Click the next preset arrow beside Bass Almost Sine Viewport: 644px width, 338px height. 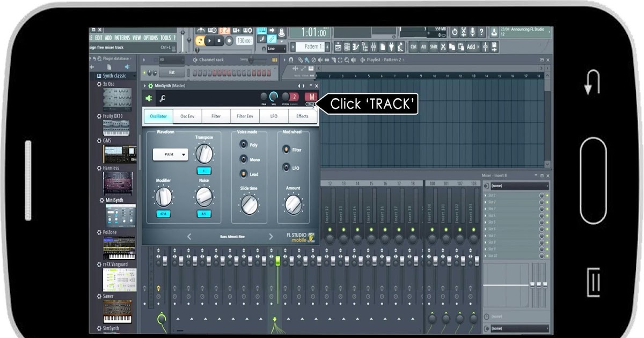[272, 236]
